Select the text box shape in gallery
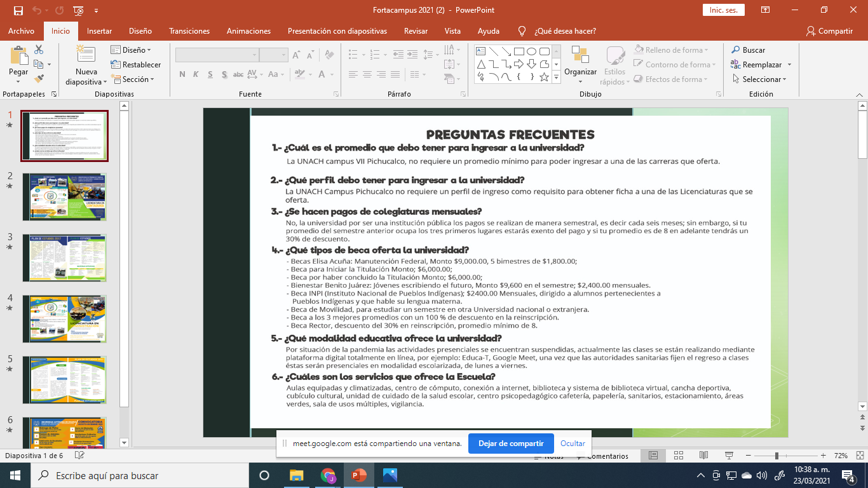 point(481,51)
